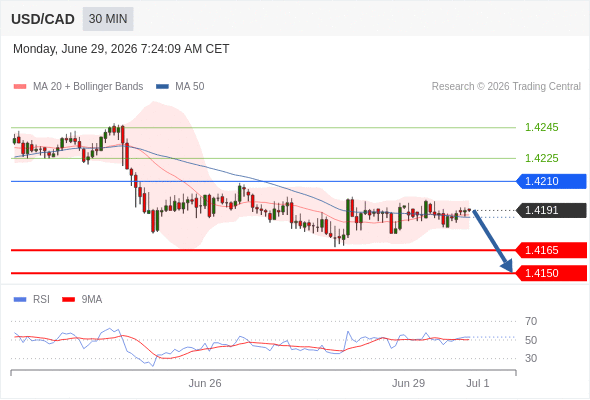590x400 pixels.
Task: Select the 1.4210 blue pivot price tag
Action: [552, 181]
